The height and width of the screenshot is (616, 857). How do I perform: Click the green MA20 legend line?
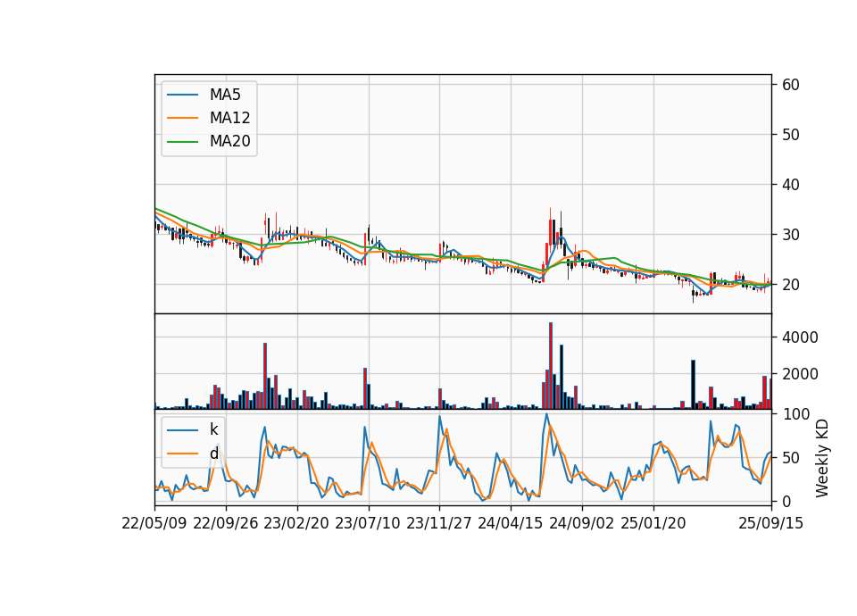(182, 141)
